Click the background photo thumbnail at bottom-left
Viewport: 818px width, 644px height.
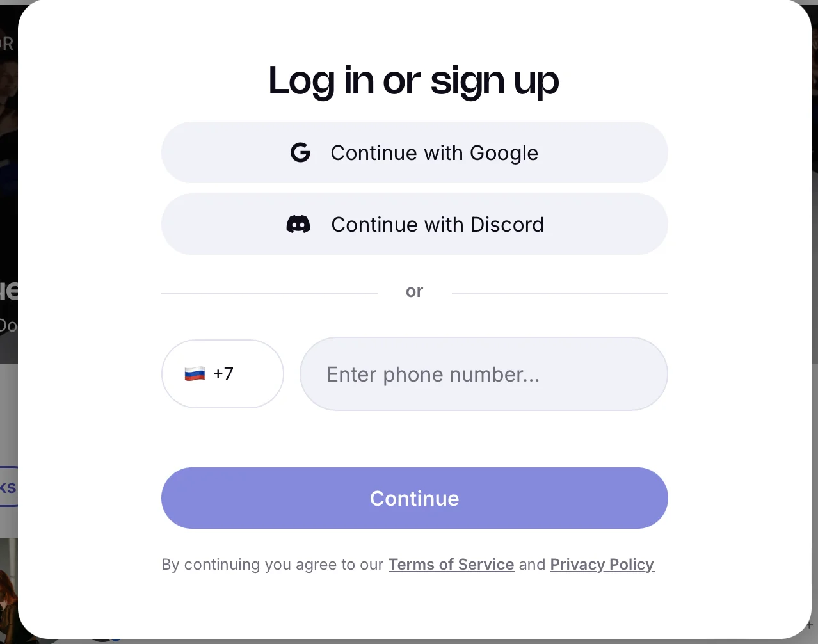8,589
